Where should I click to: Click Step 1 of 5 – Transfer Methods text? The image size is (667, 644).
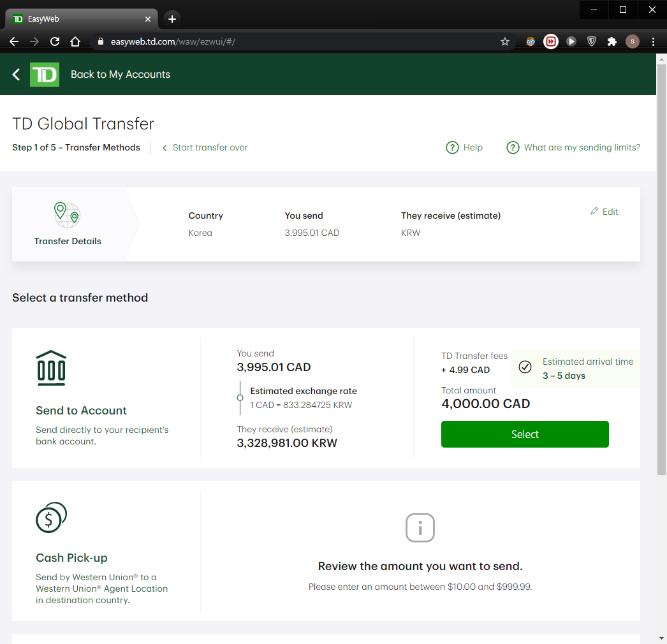pos(76,147)
